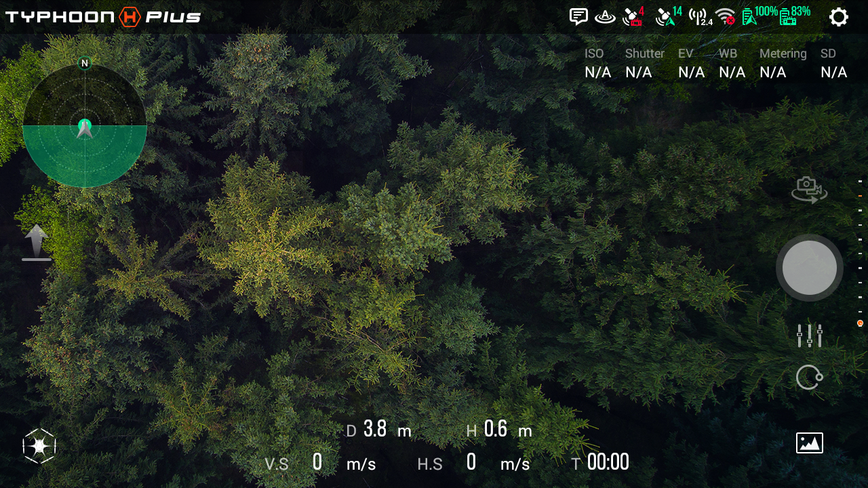
Task: Tap the compass radar widget
Action: (85, 125)
